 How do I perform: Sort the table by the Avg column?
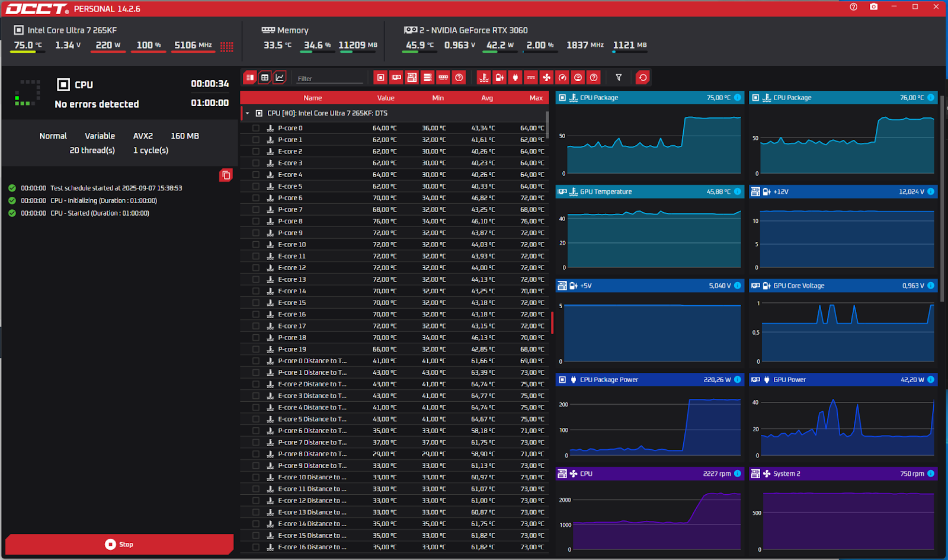point(487,98)
